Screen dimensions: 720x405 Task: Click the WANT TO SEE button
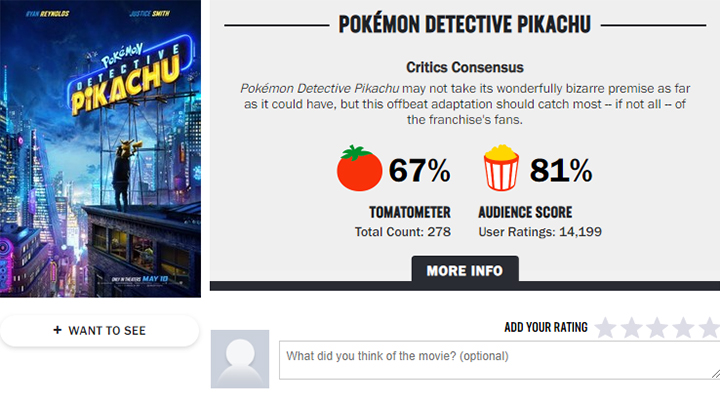pyautogui.click(x=100, y=331)
